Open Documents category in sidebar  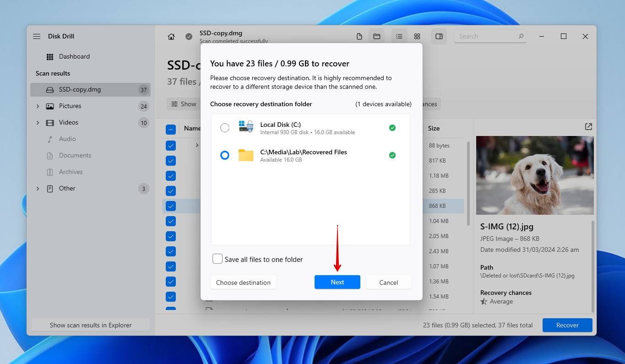tap(90, 156)
